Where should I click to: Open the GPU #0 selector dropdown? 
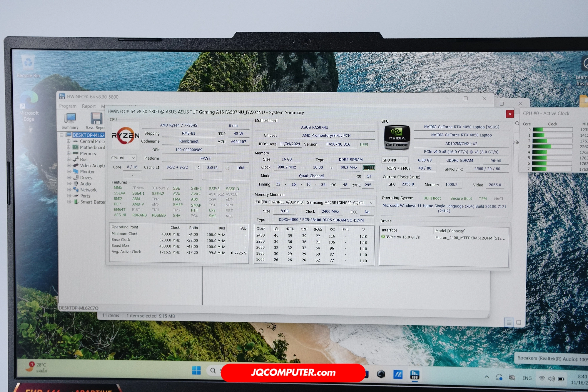click(x=405, y=160)
